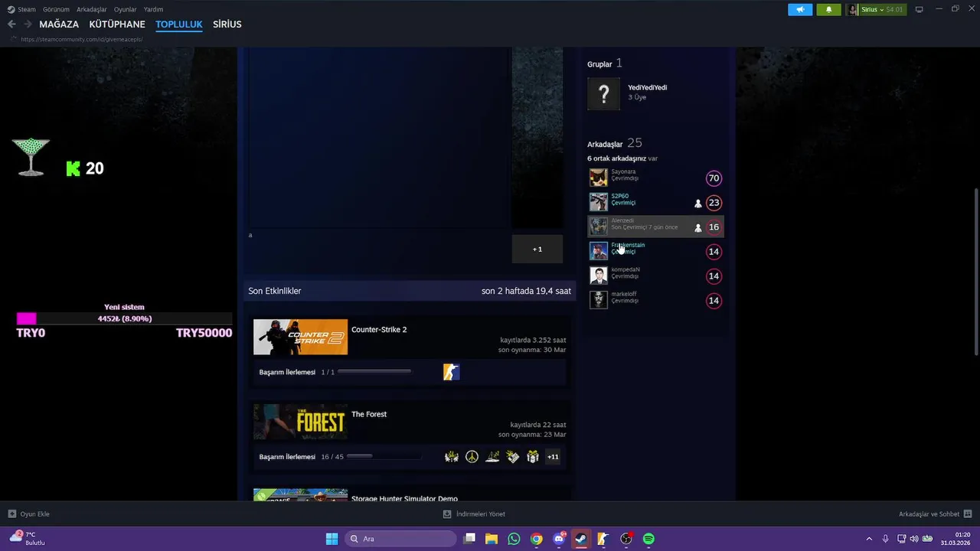Open Sayonara's avatar
980x551 pixels.
pos(598,178)
